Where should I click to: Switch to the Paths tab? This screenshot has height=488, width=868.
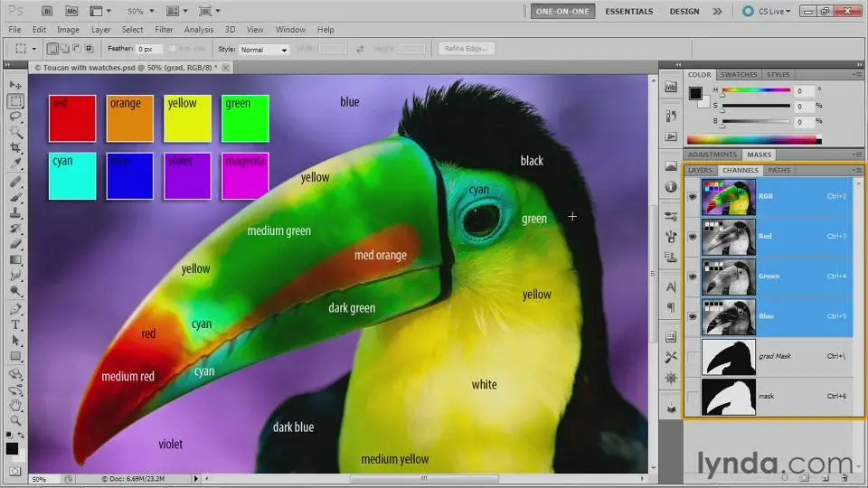coord(778,170)
